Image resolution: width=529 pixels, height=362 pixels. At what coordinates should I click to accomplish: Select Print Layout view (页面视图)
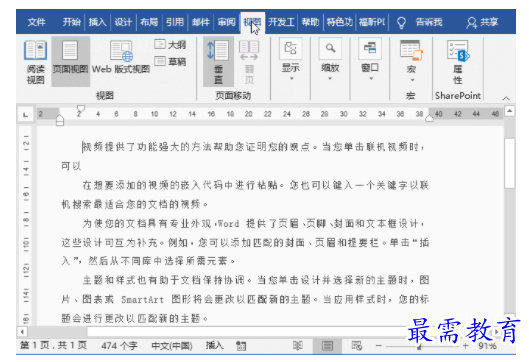pyautogui.click(x=70, y=62)
